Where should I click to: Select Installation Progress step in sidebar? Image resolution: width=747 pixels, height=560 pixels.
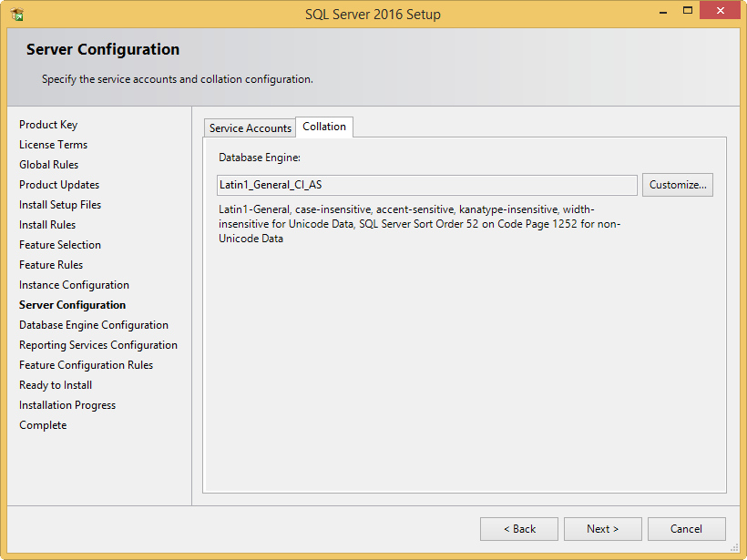(x=67, y=405)
